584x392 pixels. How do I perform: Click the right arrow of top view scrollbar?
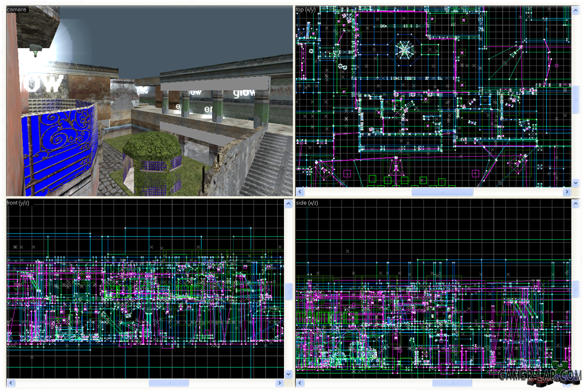(567, 192)
